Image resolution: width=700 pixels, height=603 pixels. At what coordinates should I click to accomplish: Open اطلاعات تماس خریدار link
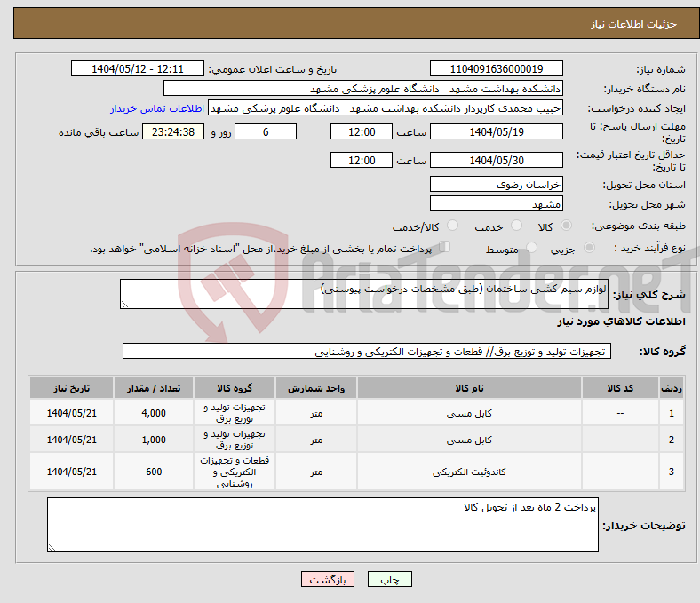157,108
